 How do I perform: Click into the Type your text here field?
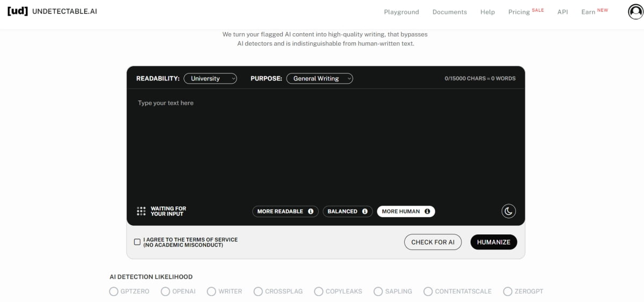326,145
